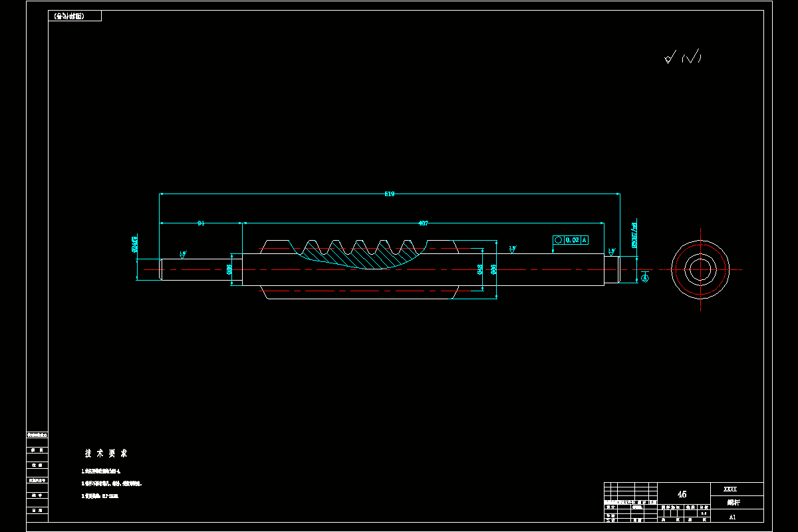The image size is (798, 532).
Task: Click the circled "A" datum symbol
Action: click(x=644, y=279)
